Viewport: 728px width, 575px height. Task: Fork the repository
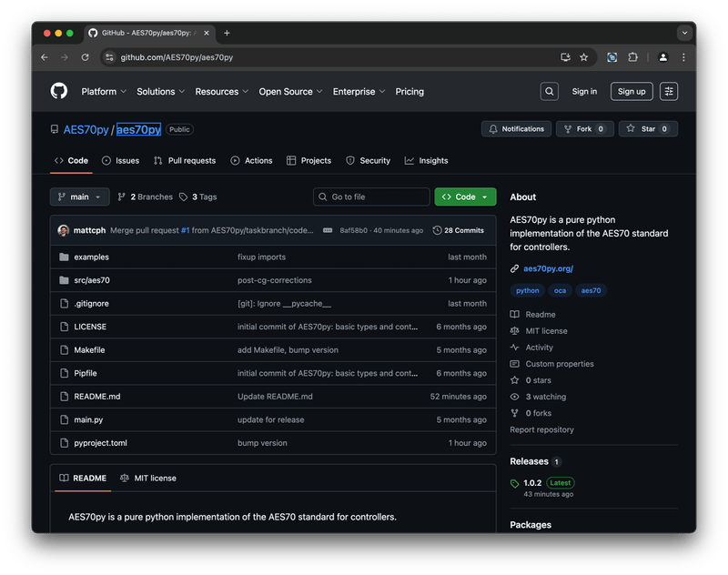click(x=584, y=129)
